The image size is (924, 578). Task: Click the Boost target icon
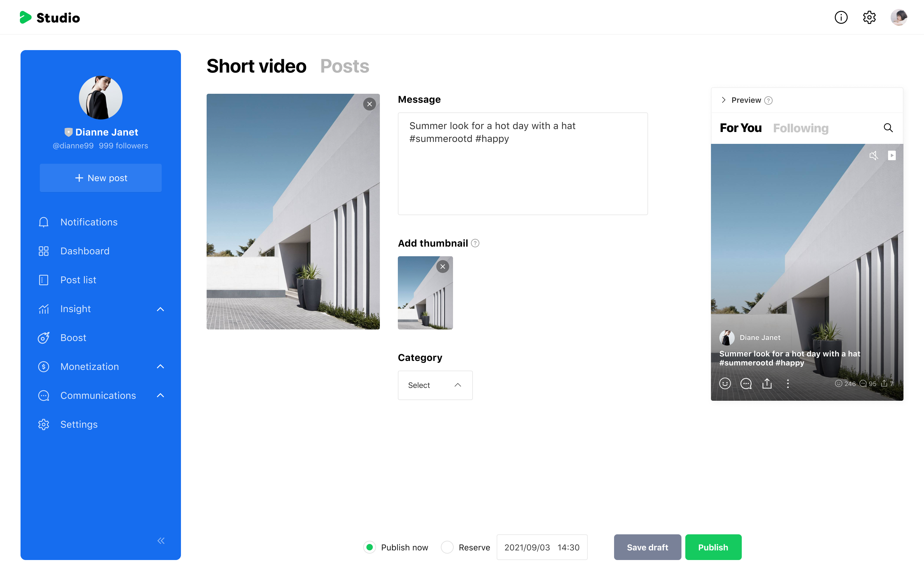tap(44, 337)
